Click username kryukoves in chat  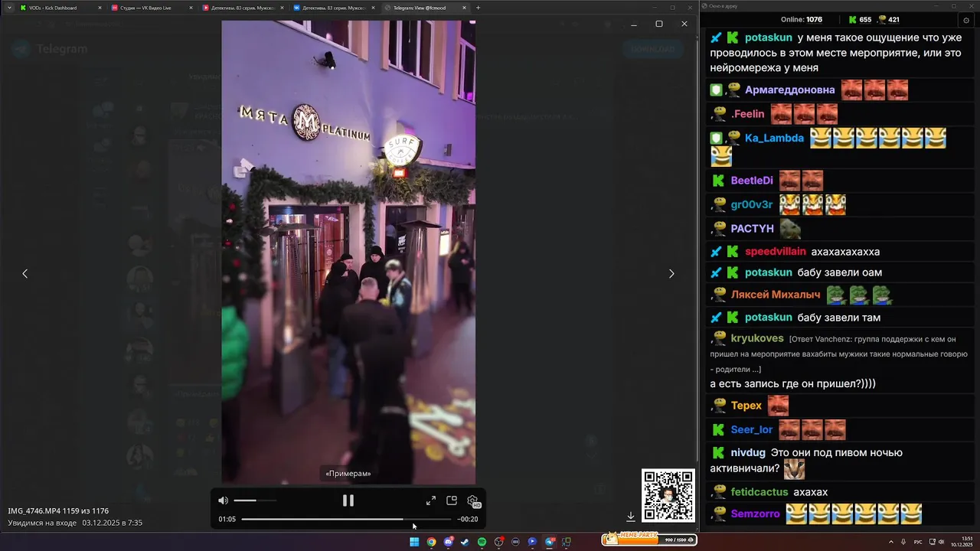click(757, 338)
